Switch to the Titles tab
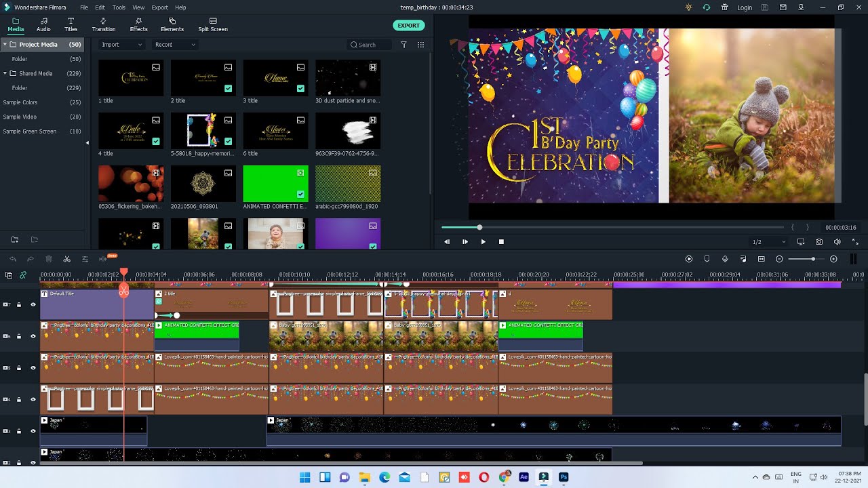 tap(71, 25)
